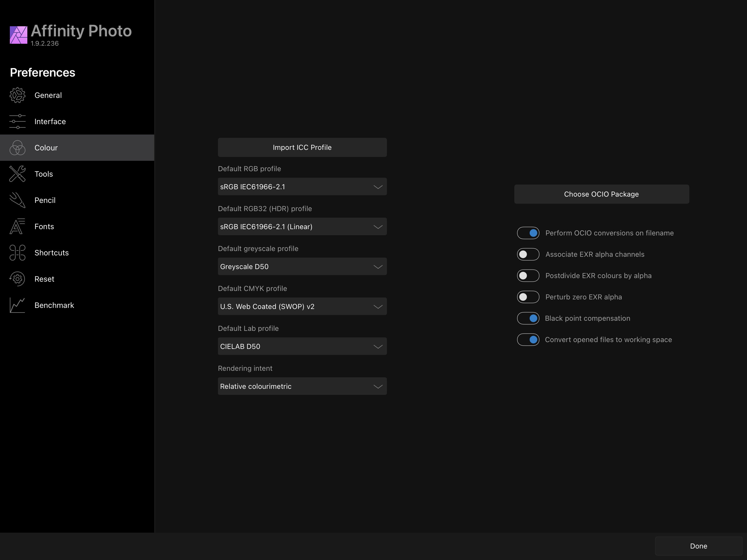This screenshot has width=747, height=560.
Task: Click the 1.9.2.236 version number text
Action: (45, 43)
